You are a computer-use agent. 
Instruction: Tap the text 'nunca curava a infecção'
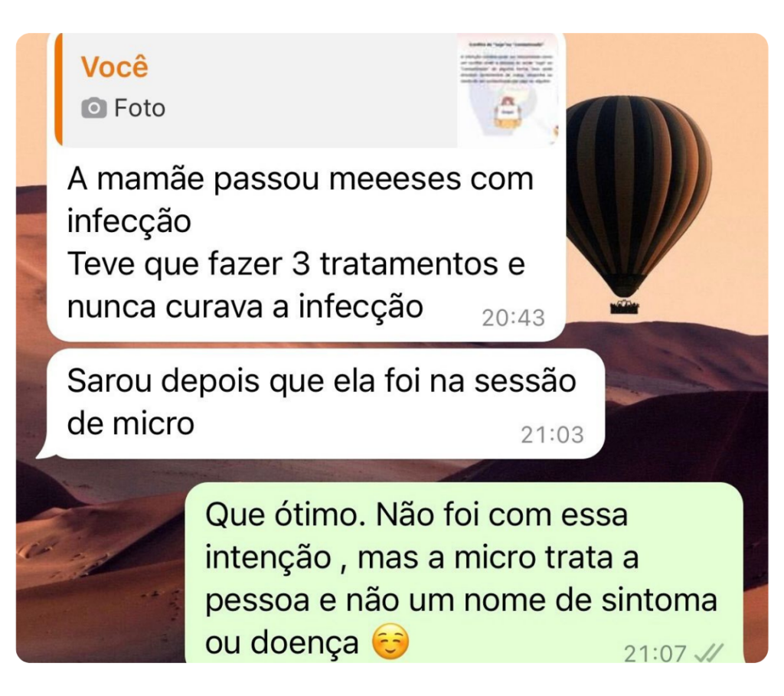tap(245, 306)
